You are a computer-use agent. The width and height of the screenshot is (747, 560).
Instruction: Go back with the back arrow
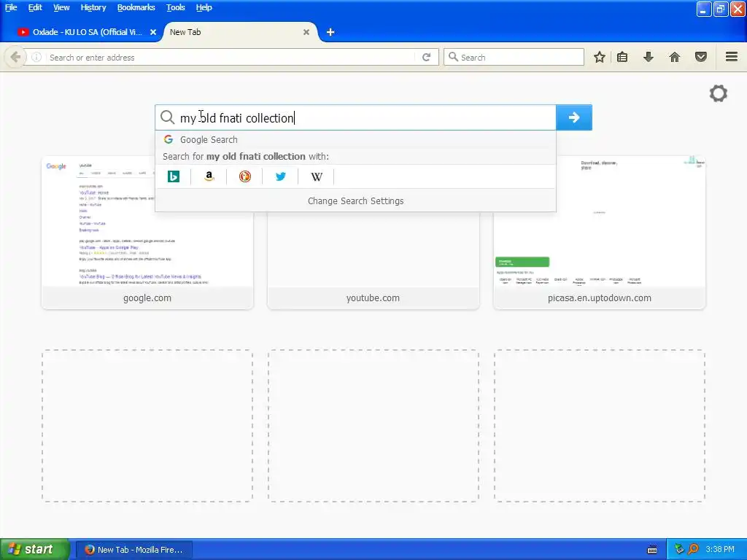(x=15, y=57)
